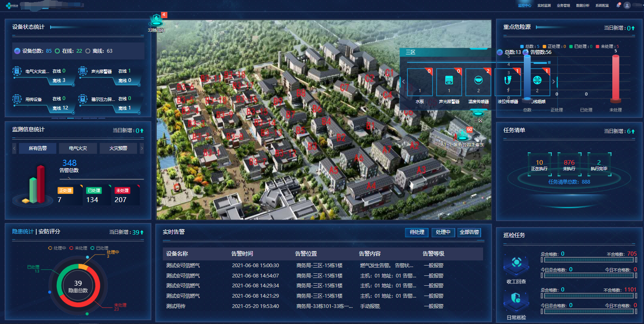Image resolution: width=644 pixels, height=324 pixels.
Task: Click the 用传设备 device icon
Action: click(17, 99)
